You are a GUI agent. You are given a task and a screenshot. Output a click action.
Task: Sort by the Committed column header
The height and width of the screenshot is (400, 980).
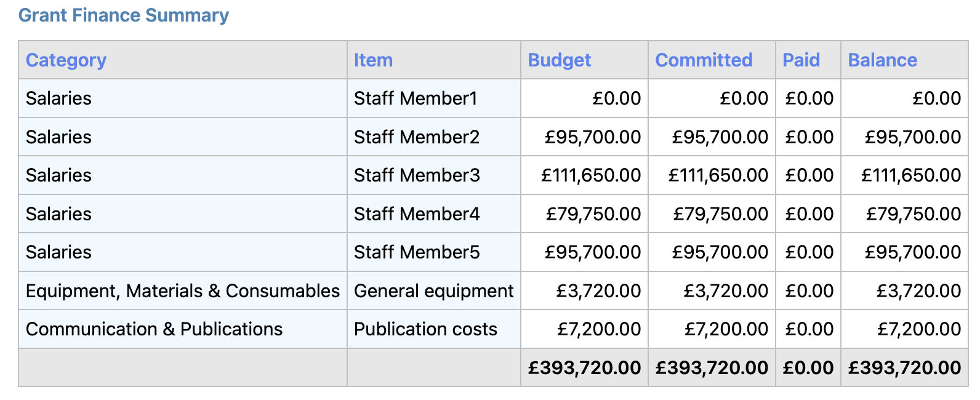tap(704, 60)
